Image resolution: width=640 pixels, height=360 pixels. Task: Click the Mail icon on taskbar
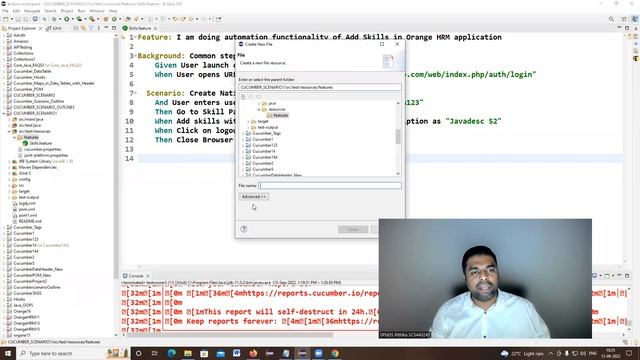coord(220,353)
